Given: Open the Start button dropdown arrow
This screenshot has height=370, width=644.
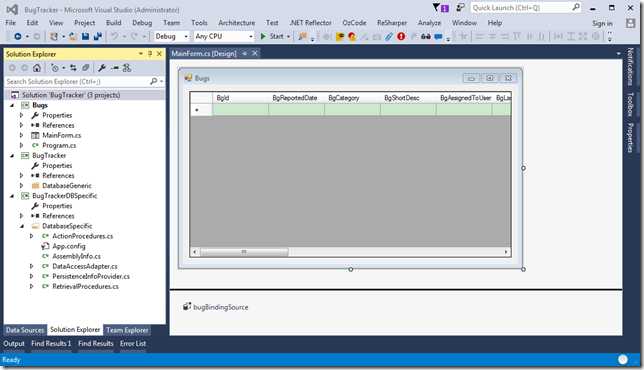Looking at the screenshot, I should tap(288, 37).
